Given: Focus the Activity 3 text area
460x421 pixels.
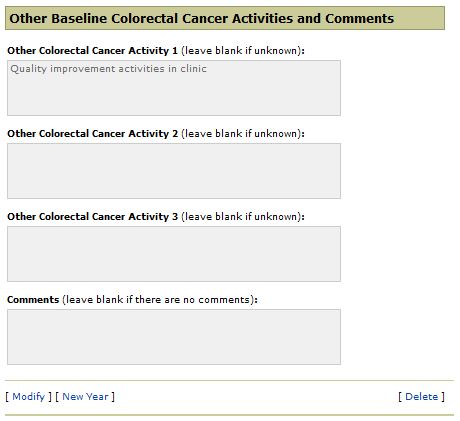Looking at the screenshot, I should pos(174,254).
